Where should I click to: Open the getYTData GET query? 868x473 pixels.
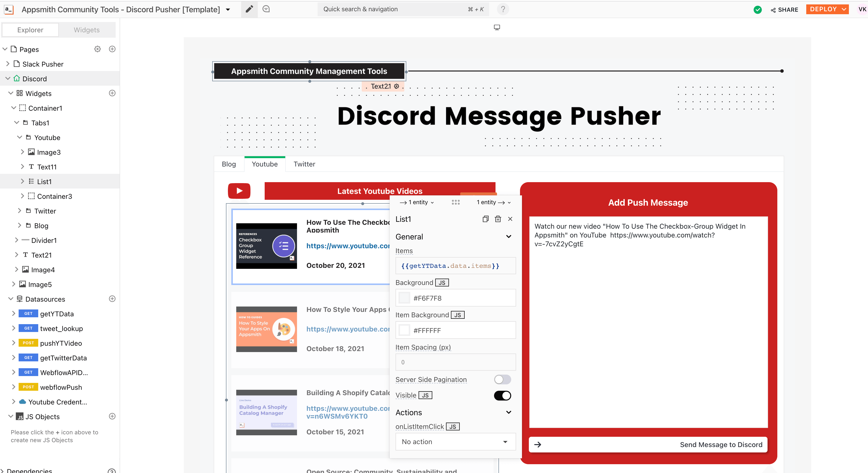pos(57,314)
